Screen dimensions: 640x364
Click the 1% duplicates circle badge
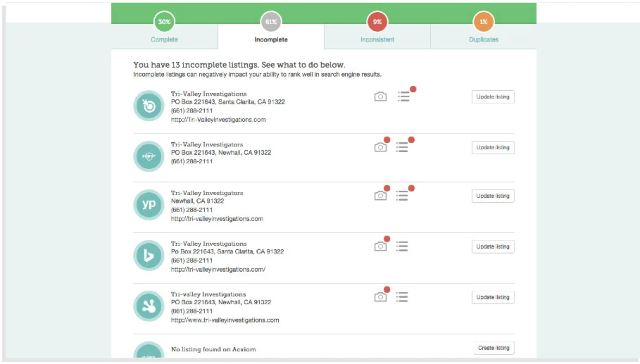483,21
